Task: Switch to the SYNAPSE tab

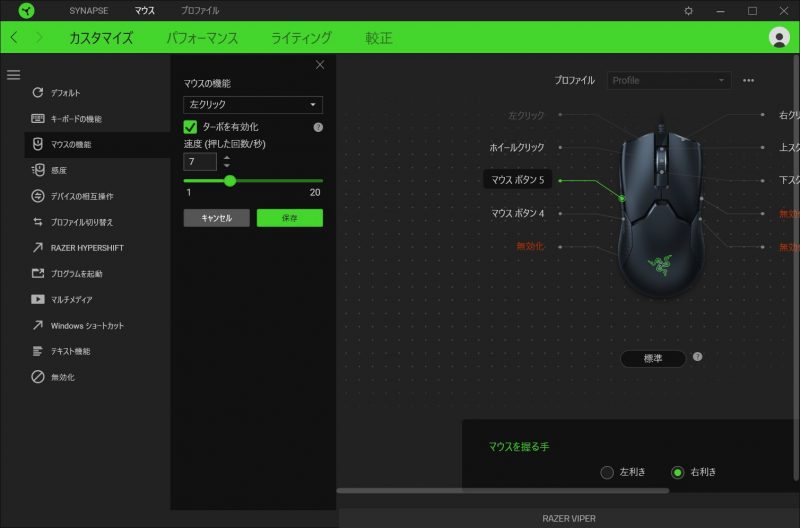Action: pos(88,10)
